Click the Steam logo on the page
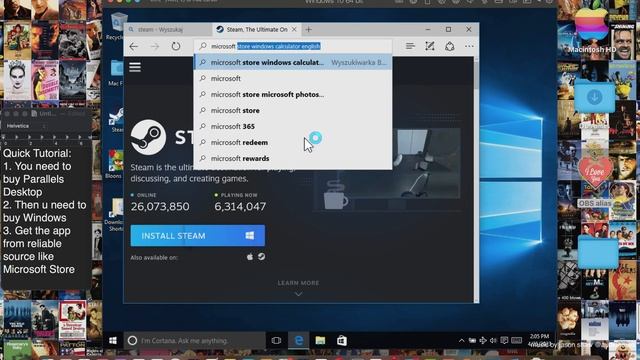Viewport: 640px width, 360px height. [149, 137]
